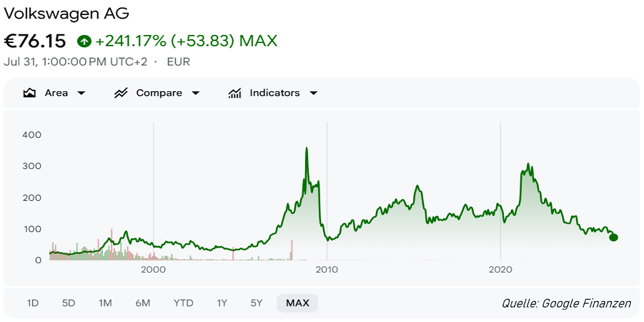Expand the Area dropdown arrow

pos(81,93)
